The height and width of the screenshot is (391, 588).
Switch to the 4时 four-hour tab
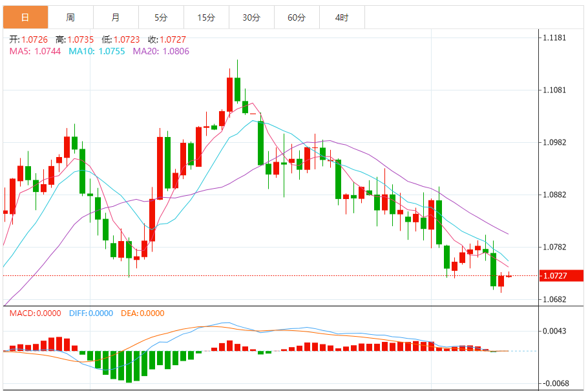342,17
